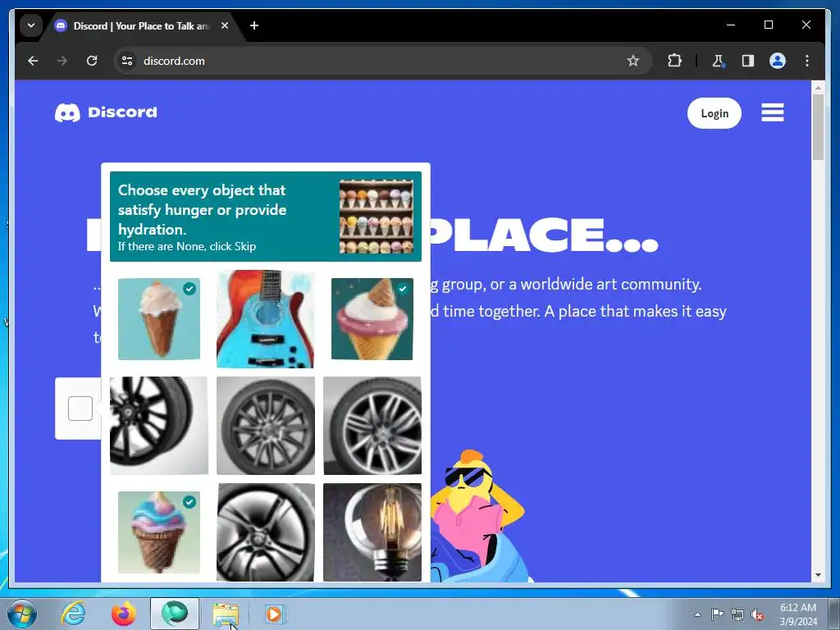Select the five-spoke wheel in bottom row
Screen dimensions: 840x630
[266, 532]
